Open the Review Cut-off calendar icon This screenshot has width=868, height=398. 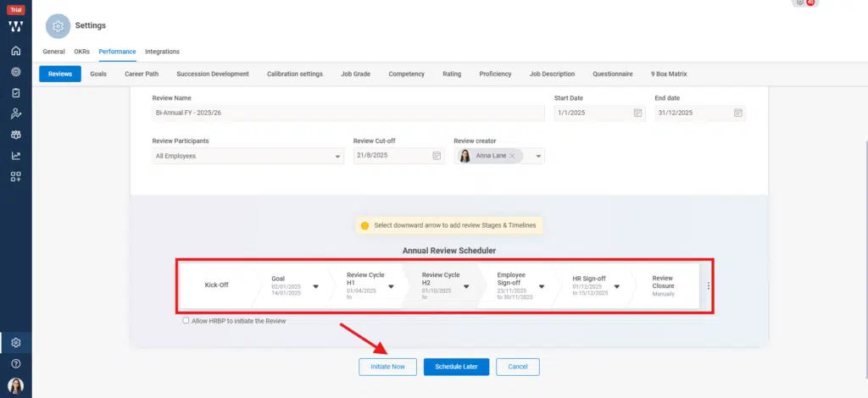[x=437, y=156]
